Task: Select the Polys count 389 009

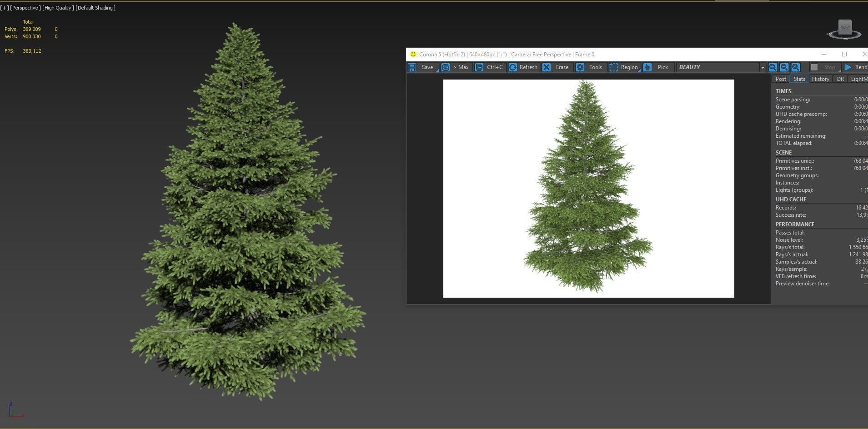Action: [32, 29]
